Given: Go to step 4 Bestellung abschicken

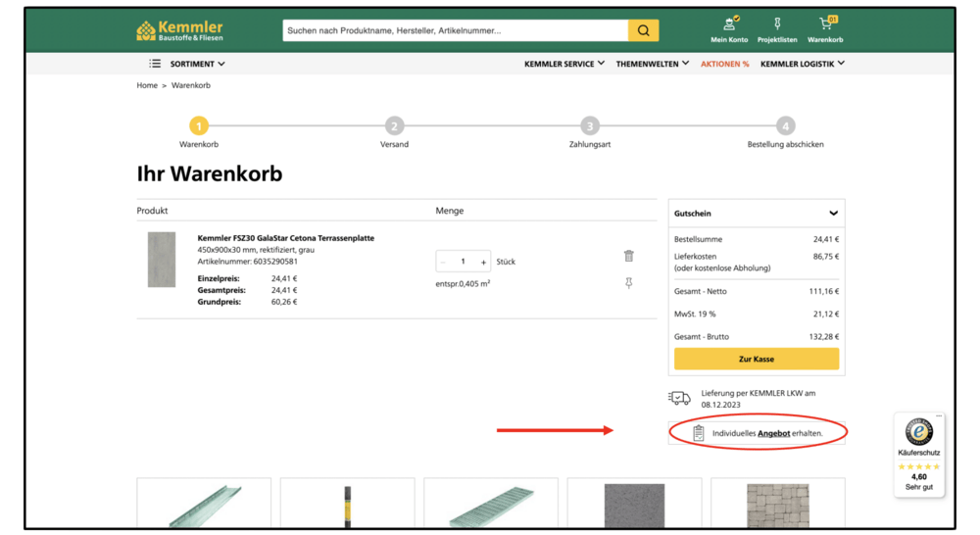Looking at the screenshot, I should pyautogui.click(x=785, y=126).
